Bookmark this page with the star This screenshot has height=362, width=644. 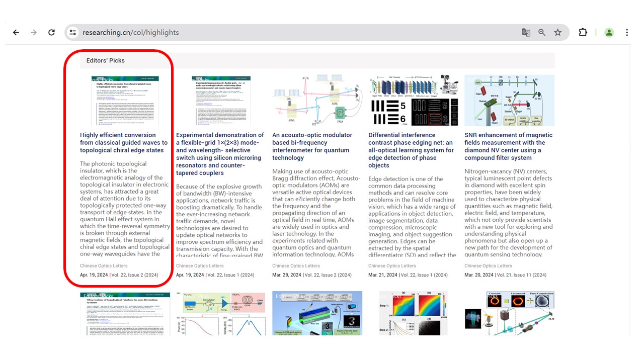[558, 32]
